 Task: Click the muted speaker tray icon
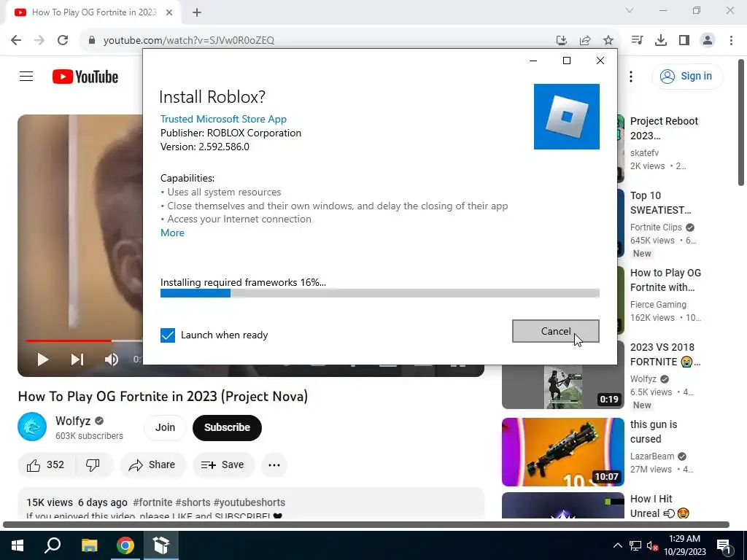652,545
